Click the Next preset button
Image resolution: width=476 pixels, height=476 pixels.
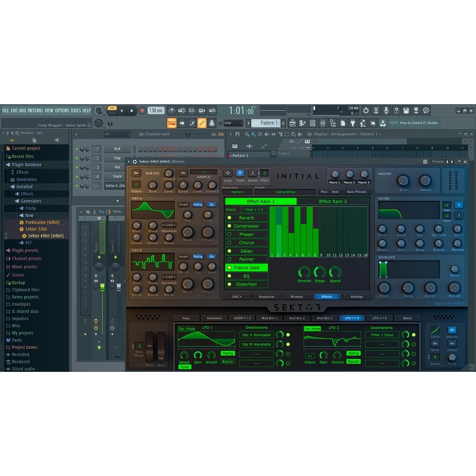[335, 192]
